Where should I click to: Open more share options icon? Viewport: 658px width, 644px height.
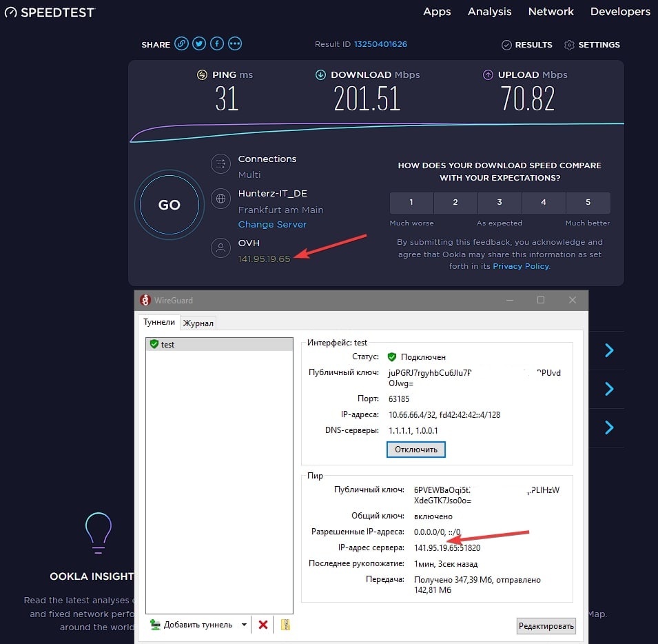(235, 43)
